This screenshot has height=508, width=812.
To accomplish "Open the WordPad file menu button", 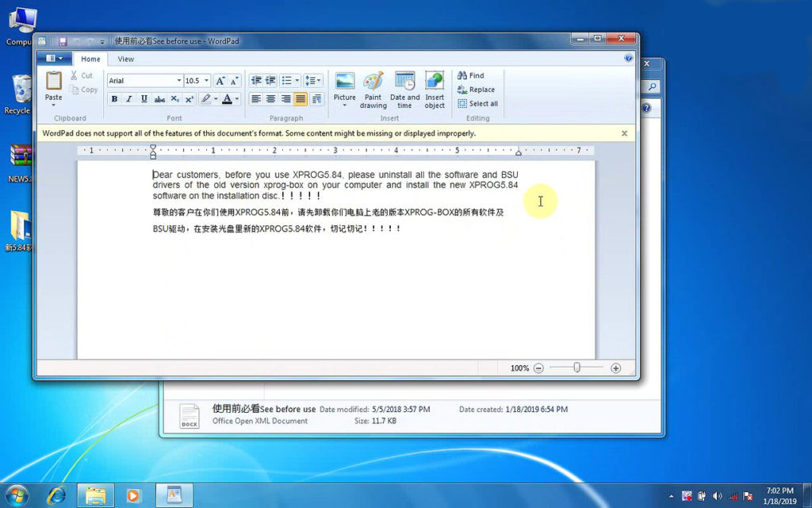I will coord(55,59).
